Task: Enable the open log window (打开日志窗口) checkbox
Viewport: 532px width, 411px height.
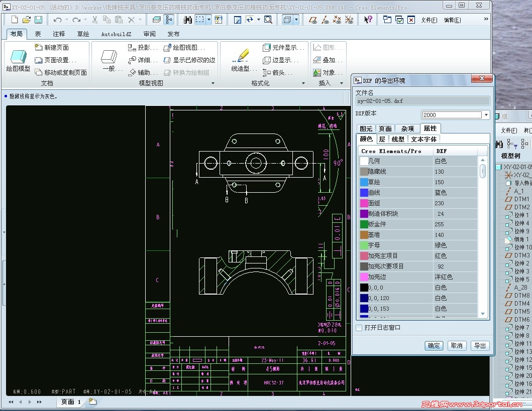Action: [359, 328]
